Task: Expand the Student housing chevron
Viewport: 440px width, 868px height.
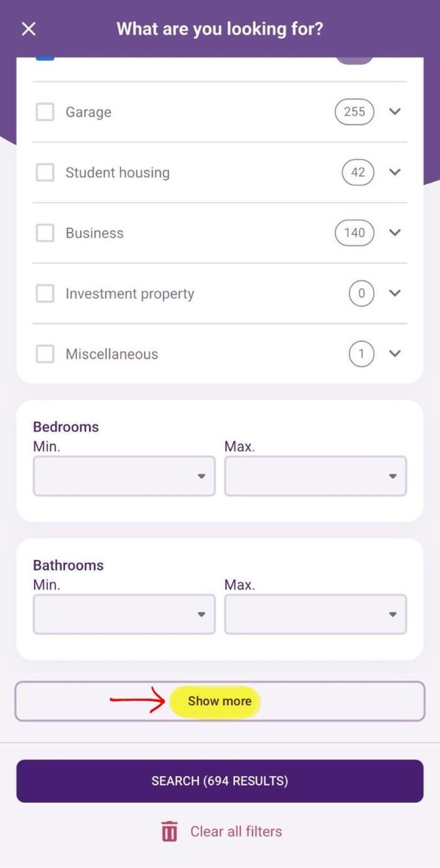Action: [x=395, y=172]
